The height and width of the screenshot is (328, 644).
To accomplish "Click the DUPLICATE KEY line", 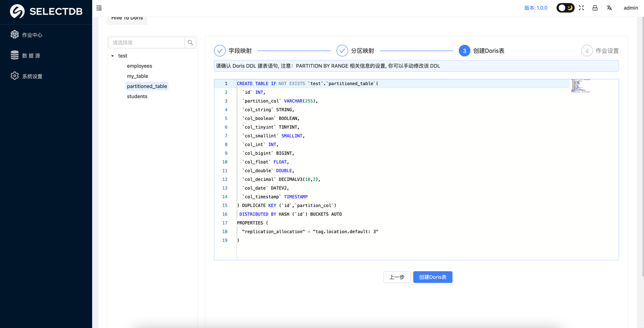I will 287,206.
